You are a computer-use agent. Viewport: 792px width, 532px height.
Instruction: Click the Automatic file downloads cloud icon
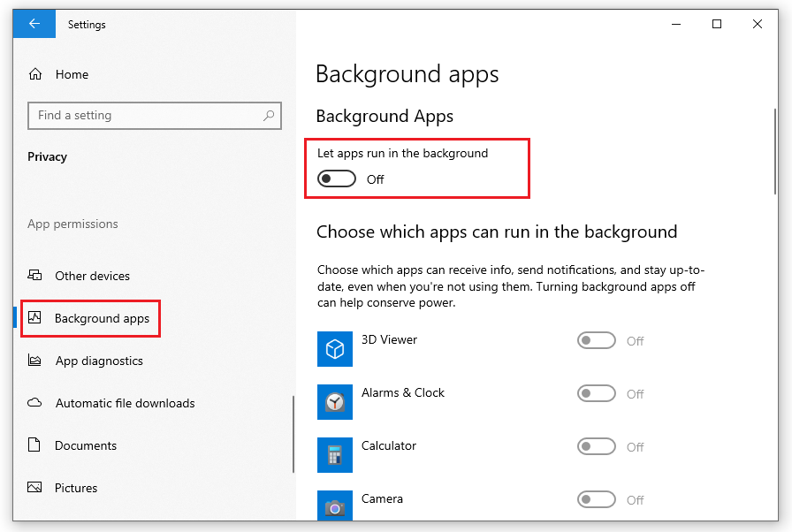click(34, 402)
